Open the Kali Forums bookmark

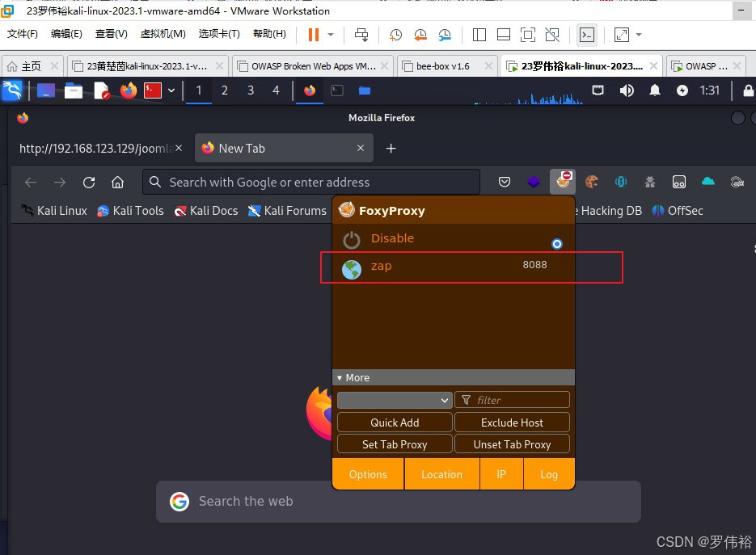click(287, 211)
